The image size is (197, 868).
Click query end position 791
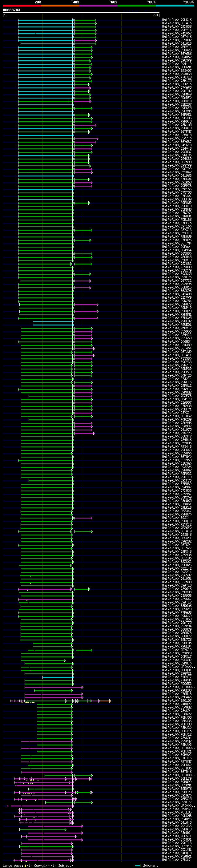click(155, 15)
